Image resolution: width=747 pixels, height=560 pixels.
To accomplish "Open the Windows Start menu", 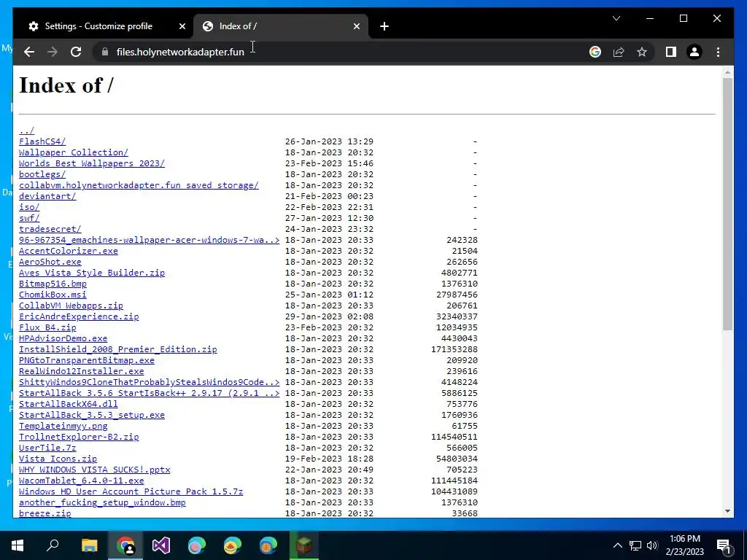I will point(18,545).
